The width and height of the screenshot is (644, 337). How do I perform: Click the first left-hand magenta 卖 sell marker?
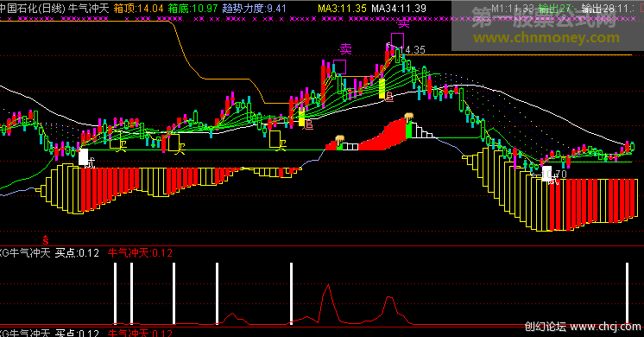(345, 50)
